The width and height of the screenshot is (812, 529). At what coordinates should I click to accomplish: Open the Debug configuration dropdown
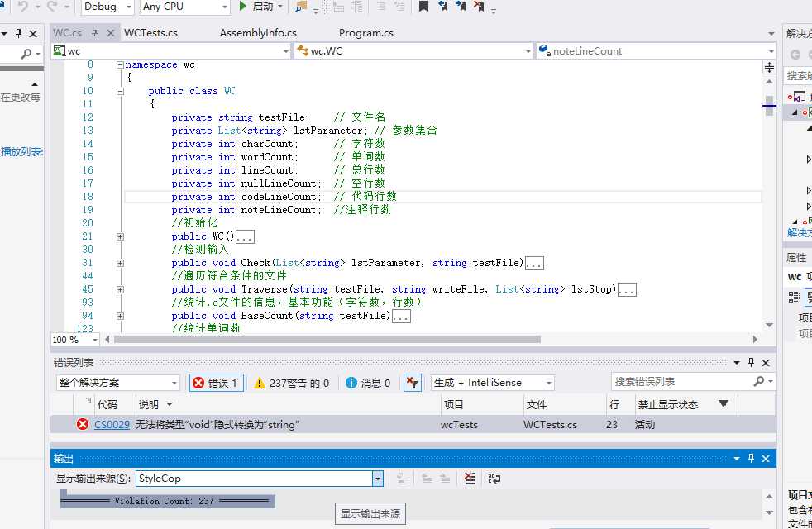pyautogui.click(x=108, y=7)
